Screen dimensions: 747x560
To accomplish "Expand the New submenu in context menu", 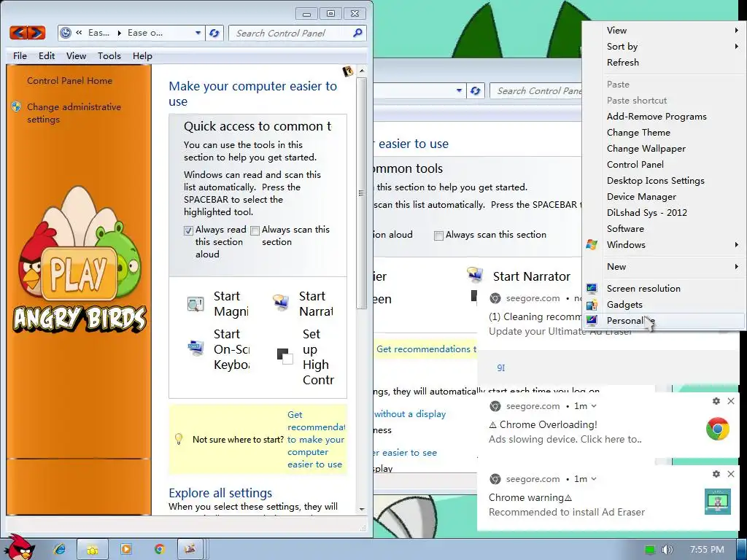I will (737, 267).
